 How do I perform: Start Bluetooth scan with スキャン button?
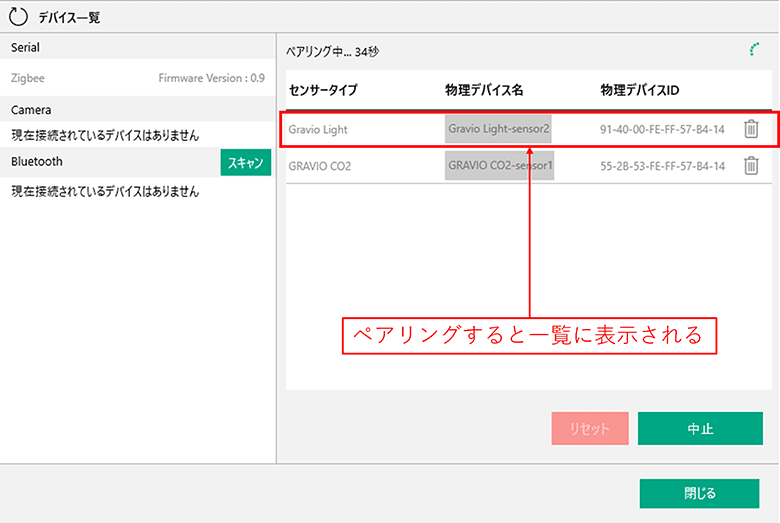point(246,162)
